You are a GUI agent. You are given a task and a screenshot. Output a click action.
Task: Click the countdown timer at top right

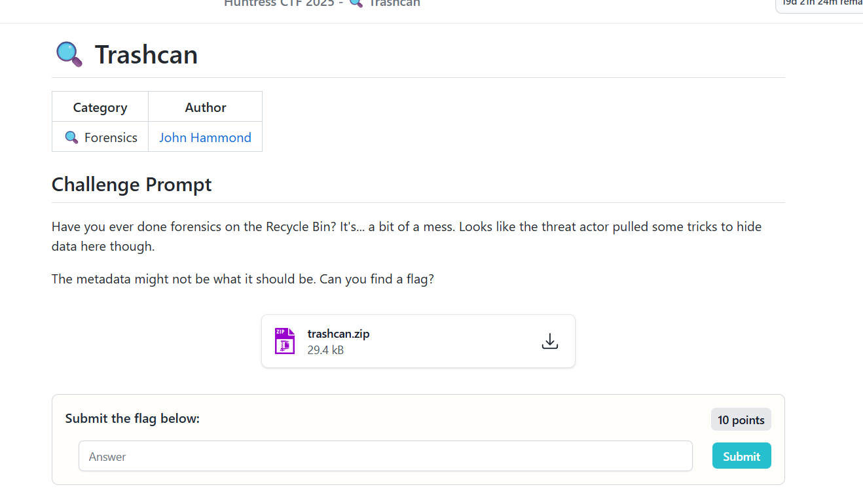(821, 3)
